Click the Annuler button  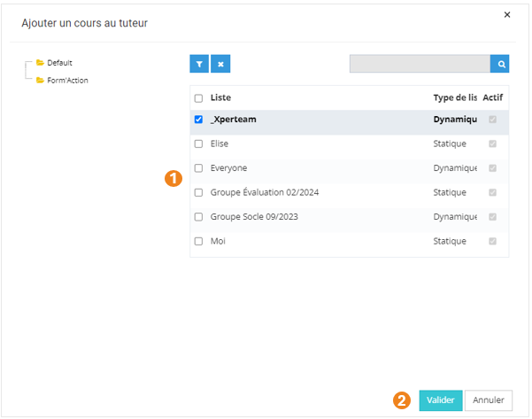489,400
